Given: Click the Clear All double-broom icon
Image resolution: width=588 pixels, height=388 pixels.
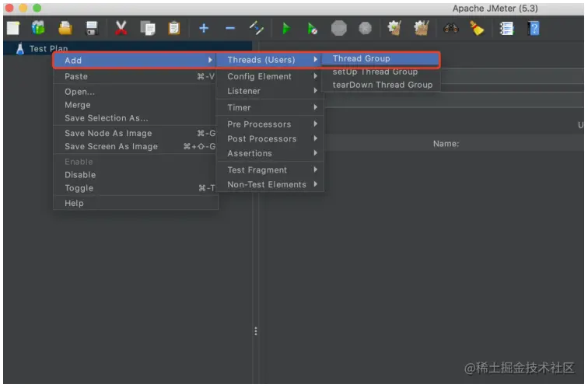Looking at the screenshot, I should click(x=422, y=28).
